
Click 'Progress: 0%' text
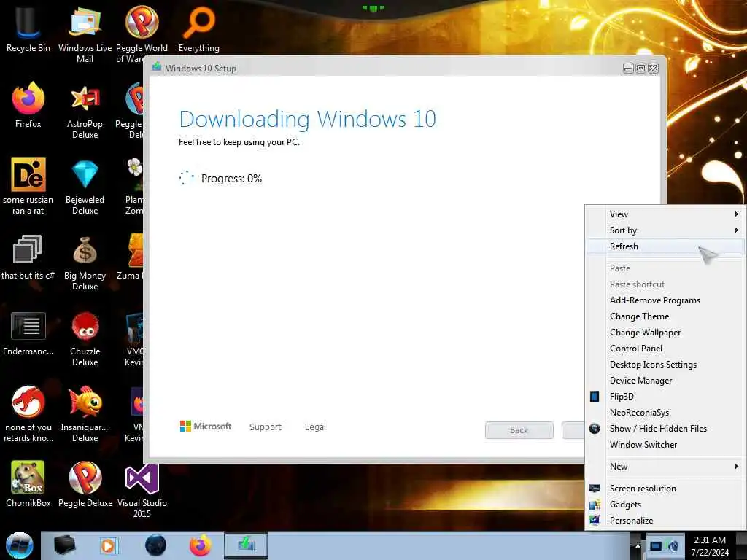pos(231,179)
